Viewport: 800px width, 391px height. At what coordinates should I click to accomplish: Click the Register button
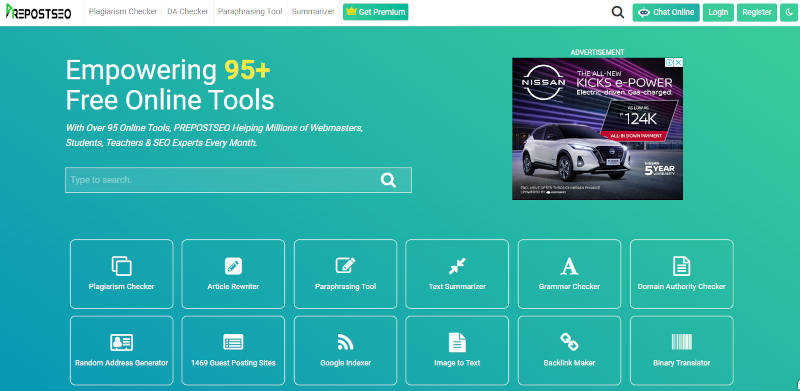click(757, 12)
